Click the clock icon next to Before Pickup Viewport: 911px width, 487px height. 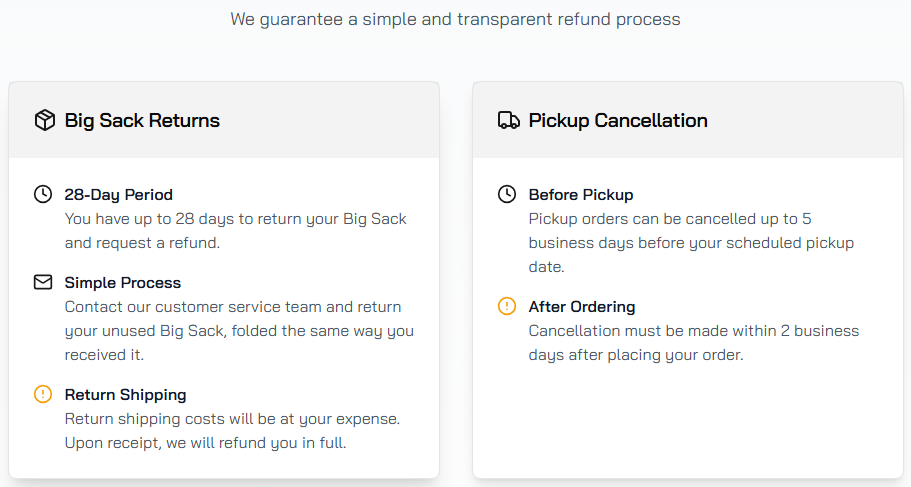pyautogui.click(x=507, y=194)
